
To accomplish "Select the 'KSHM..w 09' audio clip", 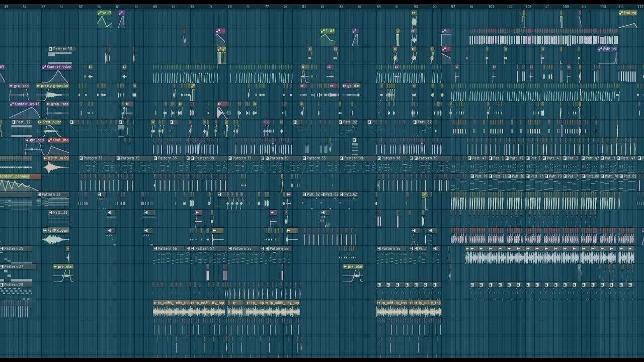I will (x=56, y=158).
